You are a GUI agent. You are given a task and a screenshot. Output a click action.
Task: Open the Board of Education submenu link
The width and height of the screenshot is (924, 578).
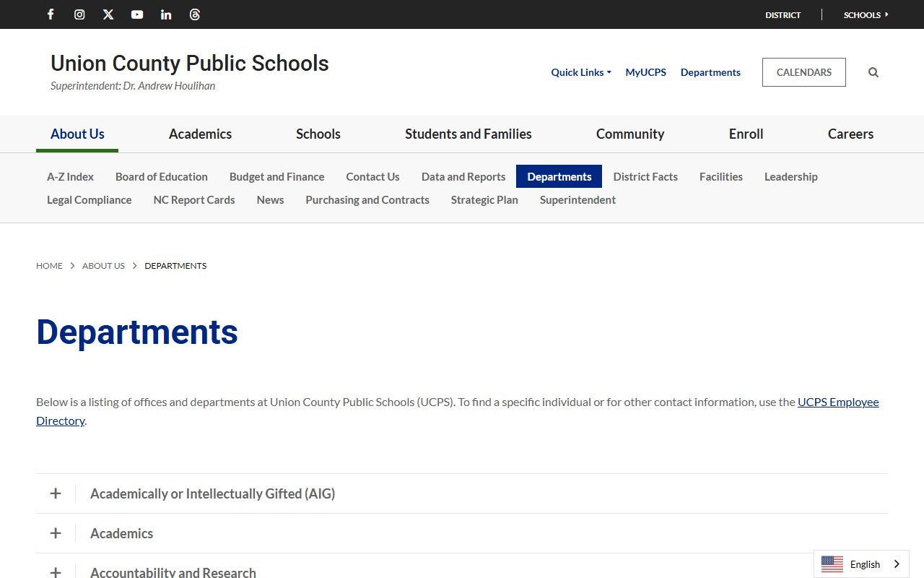(162, 176)
